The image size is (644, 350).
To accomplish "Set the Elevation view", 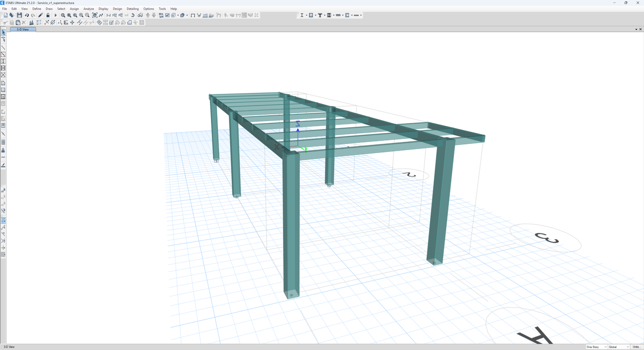I will (x=121, y=15).
